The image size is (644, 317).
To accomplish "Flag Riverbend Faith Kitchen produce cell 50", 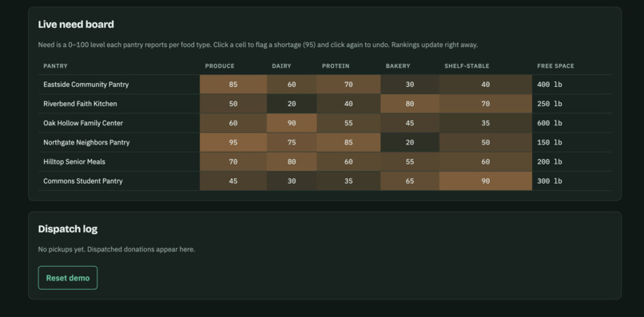I will click(233, 104).
